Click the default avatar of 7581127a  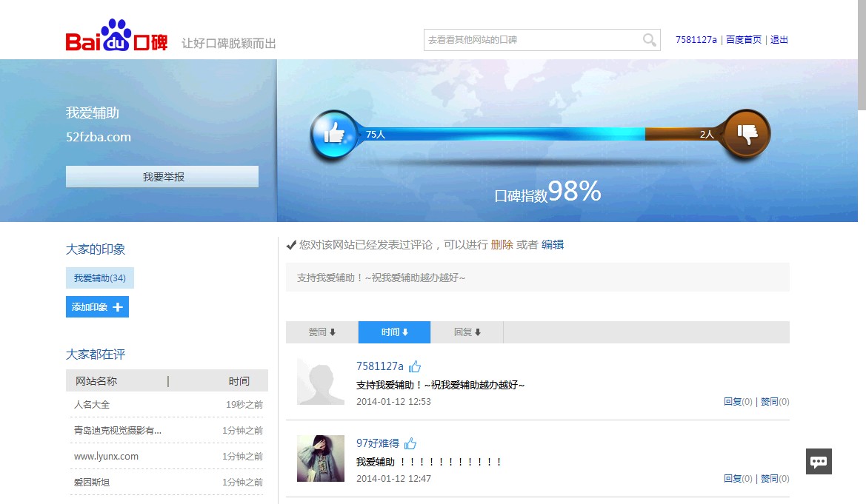[320, 381]
